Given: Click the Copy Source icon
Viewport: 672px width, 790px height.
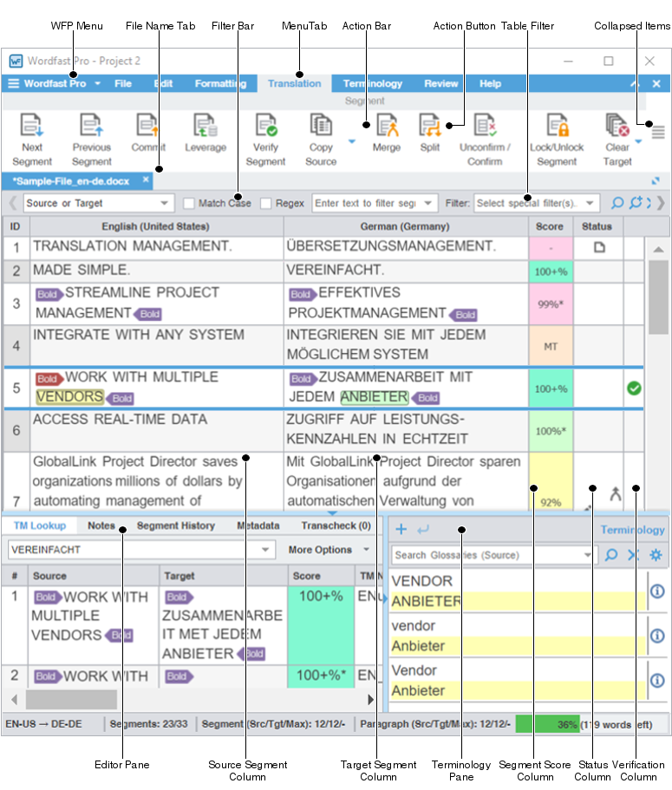Looking at the screenshot, I should point(321,125).
